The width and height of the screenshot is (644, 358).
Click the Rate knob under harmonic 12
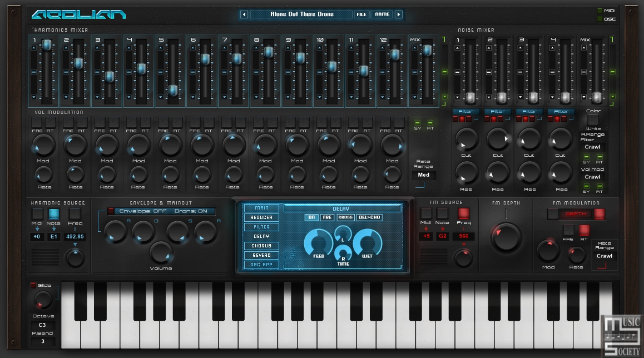[392, 175]
